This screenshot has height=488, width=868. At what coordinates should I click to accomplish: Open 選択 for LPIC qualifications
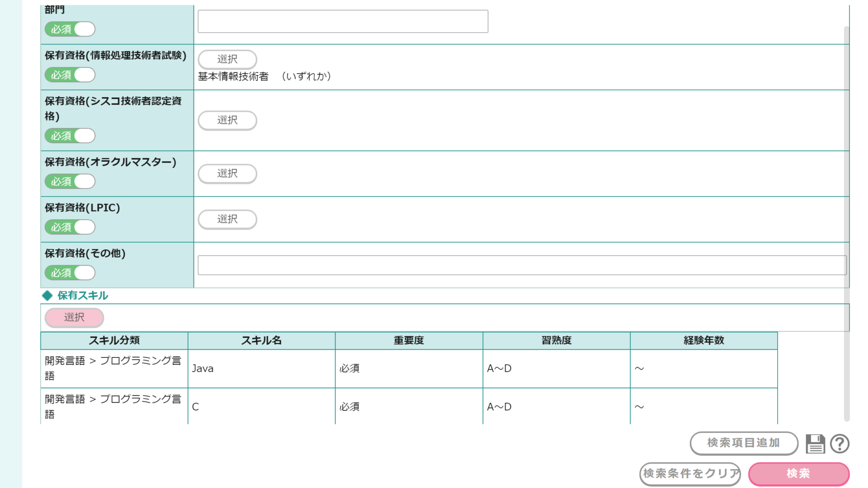[x=227, y=219]
